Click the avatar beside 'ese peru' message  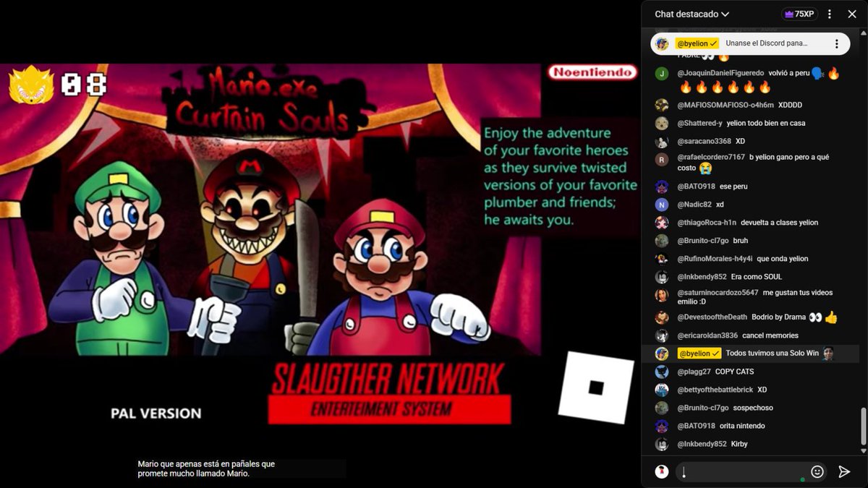pyautogui.click(x=662, y=187)
